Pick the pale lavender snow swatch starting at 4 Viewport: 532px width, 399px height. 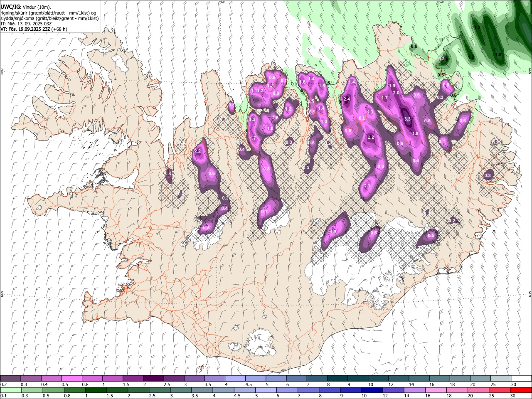click(x=235, y=379)
